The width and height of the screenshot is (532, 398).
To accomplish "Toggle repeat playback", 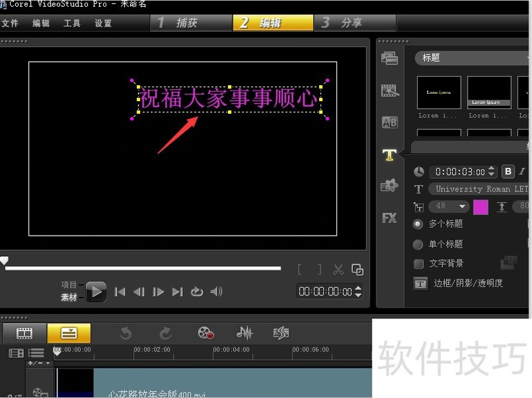I will click(197, 292).
